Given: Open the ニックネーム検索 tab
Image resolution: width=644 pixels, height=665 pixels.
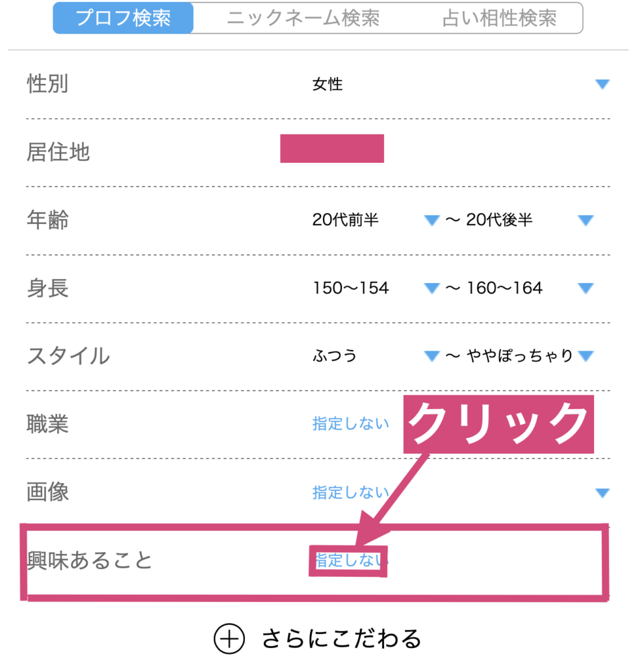Looking at the screenshot, I should click(303, 18).
